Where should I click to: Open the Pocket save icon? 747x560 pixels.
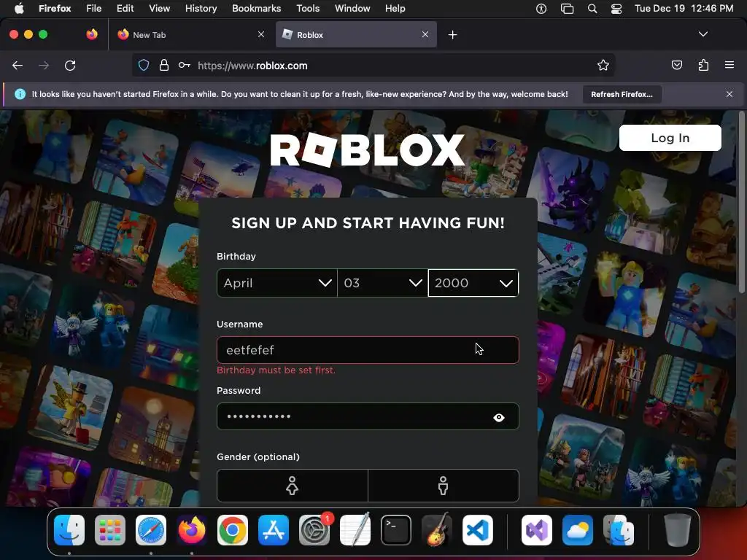676,65
